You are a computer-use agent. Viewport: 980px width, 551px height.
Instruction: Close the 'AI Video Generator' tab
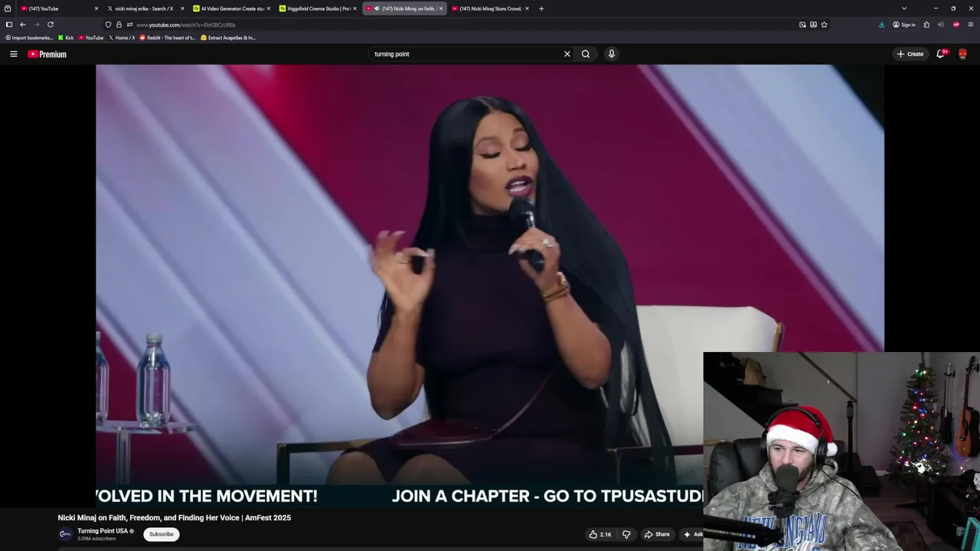269,8
